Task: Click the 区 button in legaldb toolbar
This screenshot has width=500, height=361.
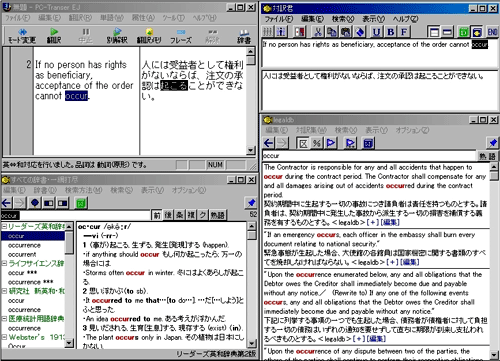Action: pos(303,143)
